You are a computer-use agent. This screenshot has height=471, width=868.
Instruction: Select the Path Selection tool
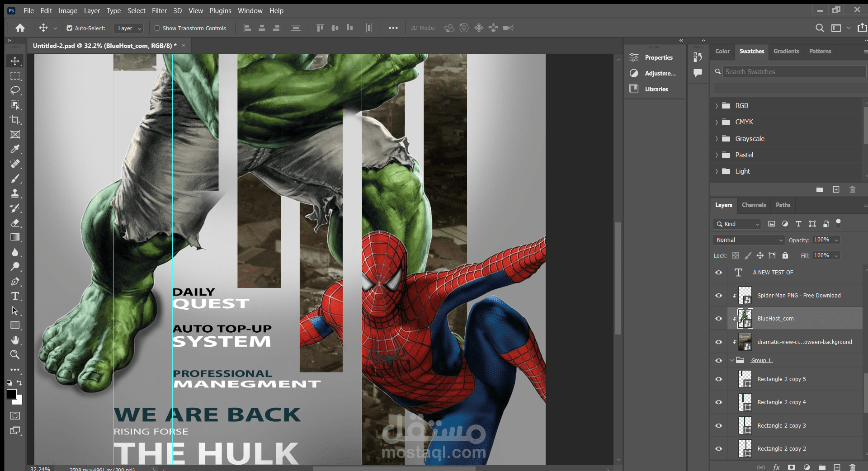pyautogui.click(x=15, y=311)
